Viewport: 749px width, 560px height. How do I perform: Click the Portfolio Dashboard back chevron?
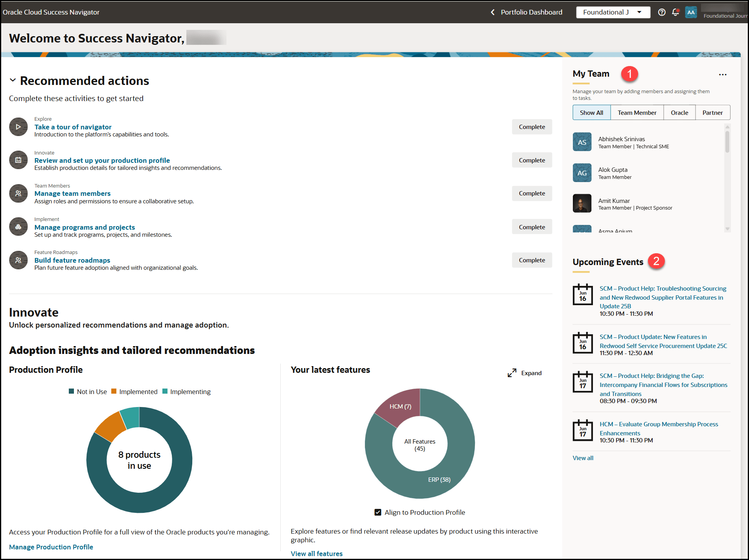[x=493, y=12]
